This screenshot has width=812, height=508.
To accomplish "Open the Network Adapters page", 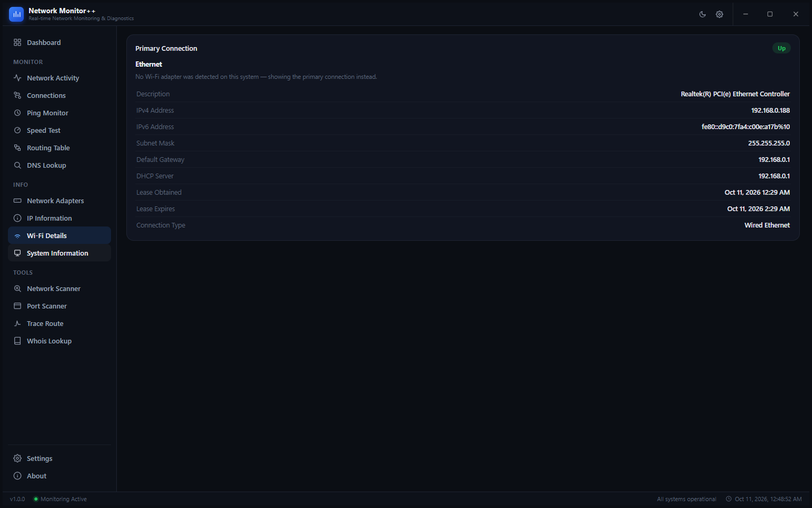I will tap(59, 201).
